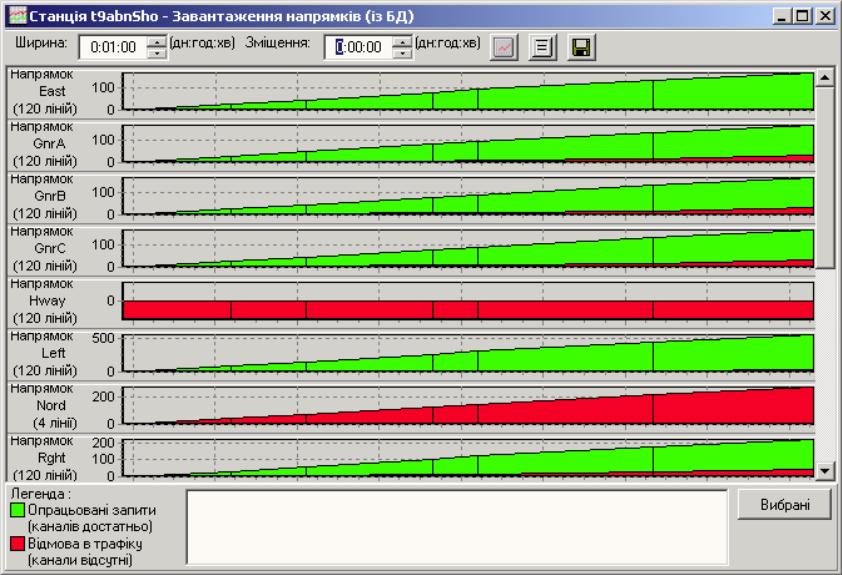Click the Зміщення time input field

point(359,47)
